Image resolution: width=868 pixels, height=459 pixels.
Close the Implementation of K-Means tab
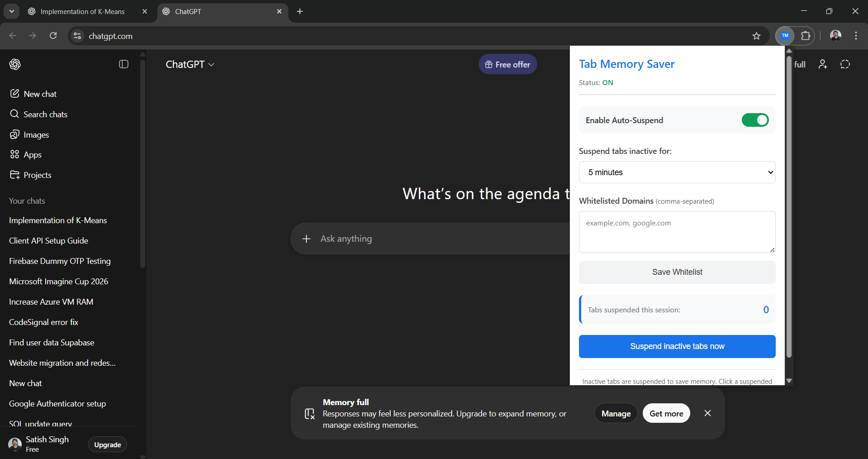(145, 11)
